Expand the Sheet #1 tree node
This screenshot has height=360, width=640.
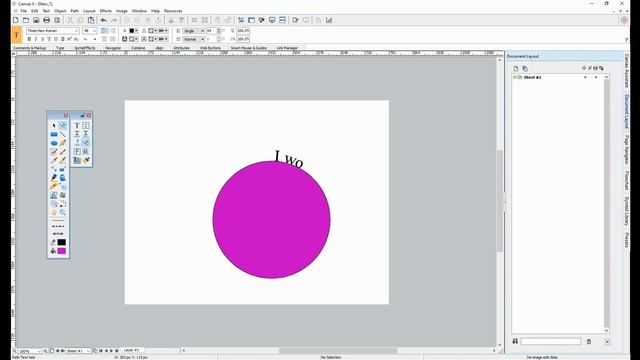(515, 77)
